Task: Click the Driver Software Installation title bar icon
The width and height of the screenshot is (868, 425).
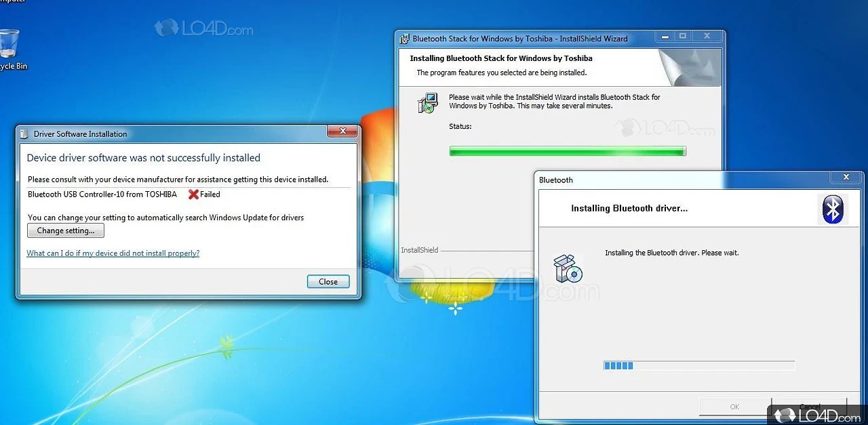Action: point(24,134)
